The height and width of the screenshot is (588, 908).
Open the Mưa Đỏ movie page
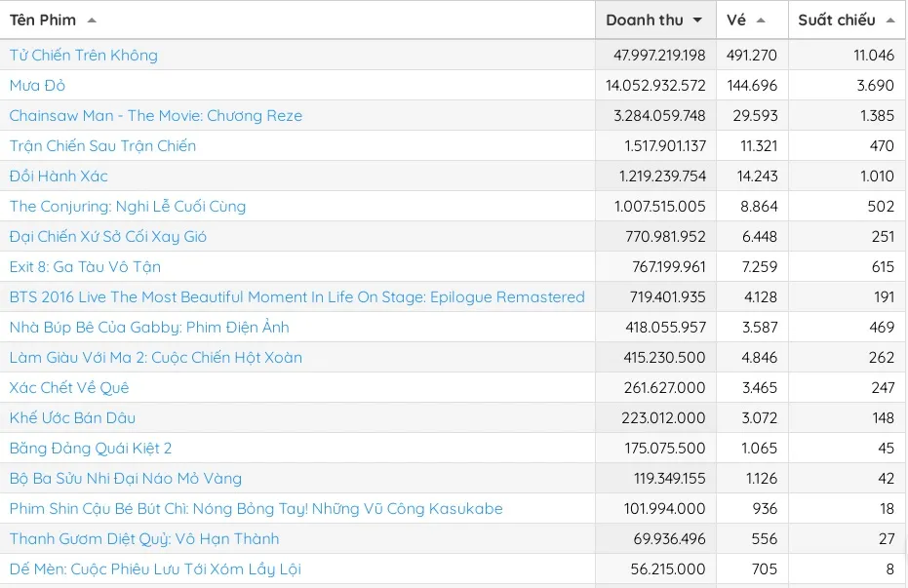[x=37, y=86]
